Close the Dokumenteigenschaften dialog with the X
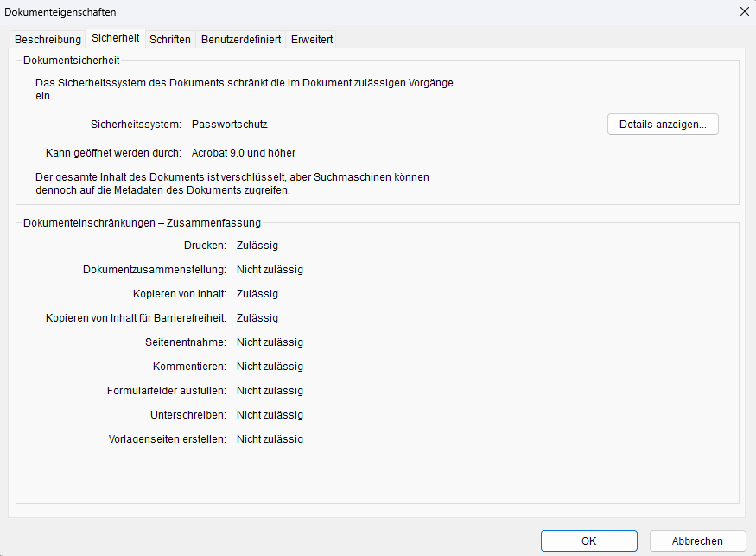756x556 pixels. (x=744, y=11)
